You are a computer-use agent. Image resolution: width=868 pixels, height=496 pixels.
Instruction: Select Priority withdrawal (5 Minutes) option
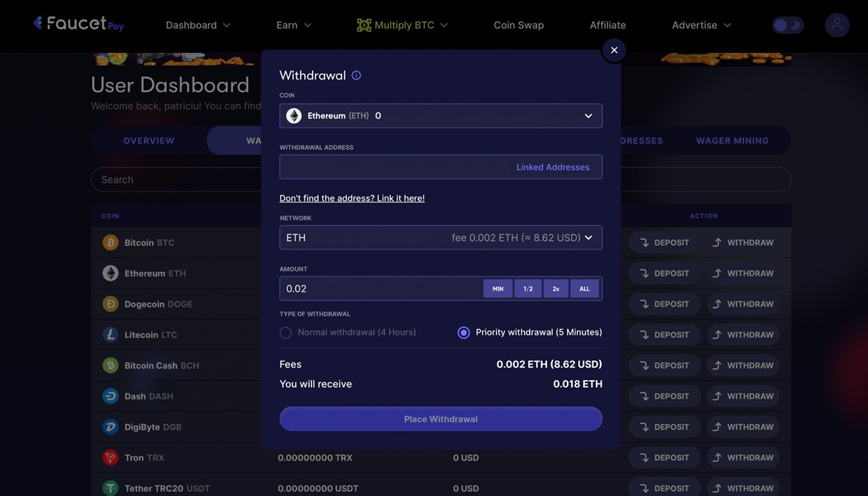coord(464,333)
